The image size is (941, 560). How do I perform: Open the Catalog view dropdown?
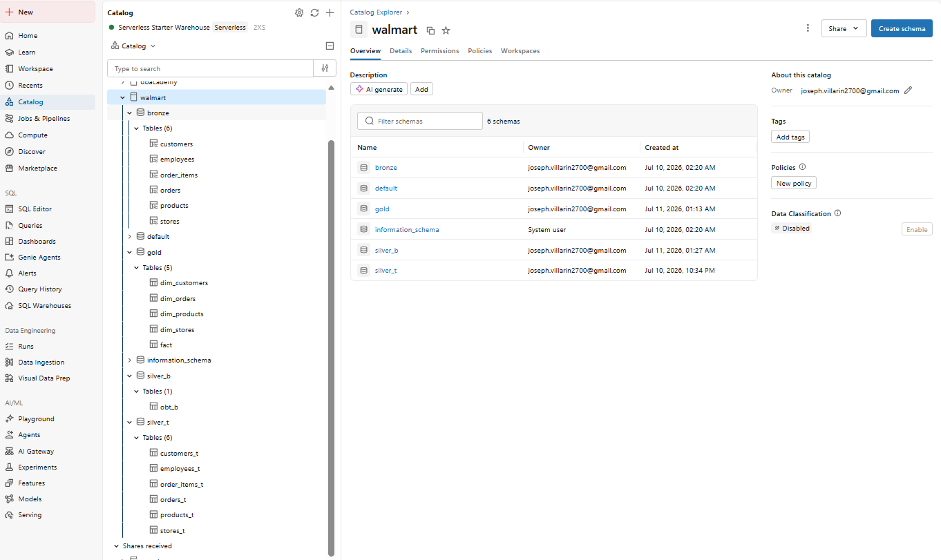pyautogui.click(x=133, y=46)
